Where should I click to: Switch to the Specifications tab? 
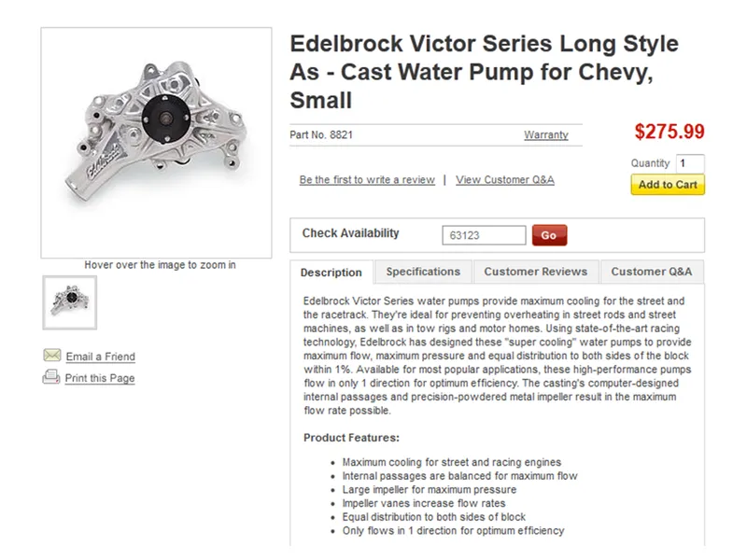click(x=423, y=272)
